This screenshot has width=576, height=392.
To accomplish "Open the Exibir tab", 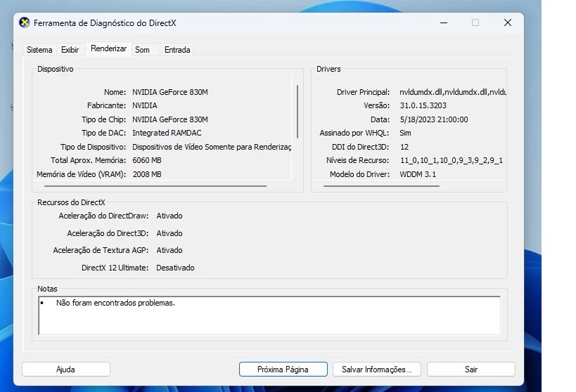I will (x=70, y=50).
